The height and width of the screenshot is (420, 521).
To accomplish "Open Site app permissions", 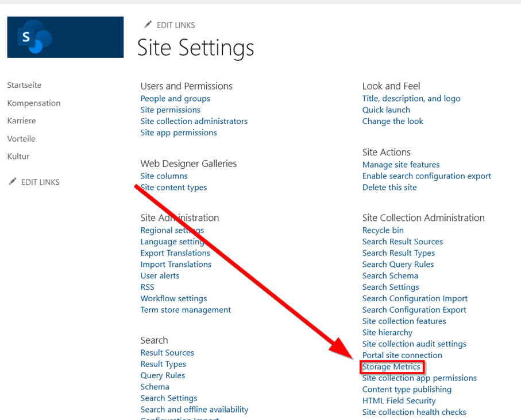I will 178,133.
